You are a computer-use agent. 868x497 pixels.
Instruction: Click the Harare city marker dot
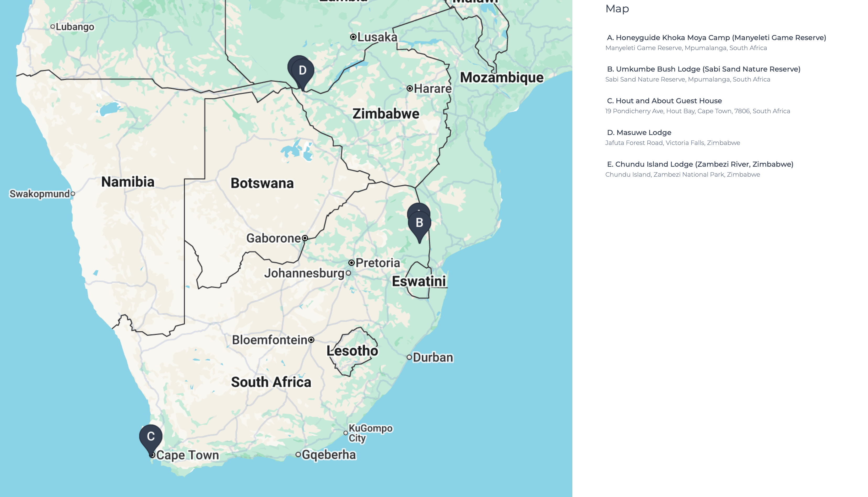(409, 88)
